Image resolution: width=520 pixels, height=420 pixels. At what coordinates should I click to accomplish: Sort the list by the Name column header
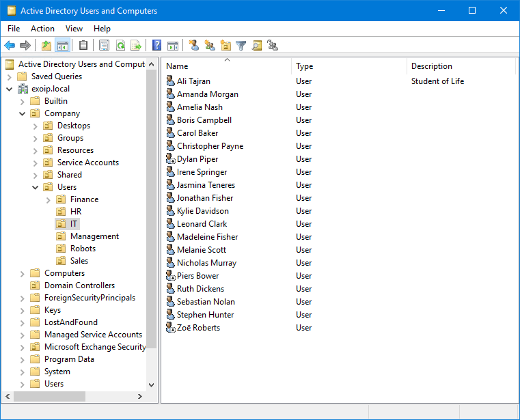(225, 66)
